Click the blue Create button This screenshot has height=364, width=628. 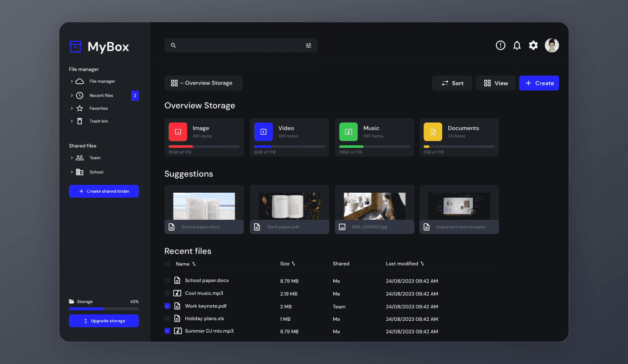(539, 83)
